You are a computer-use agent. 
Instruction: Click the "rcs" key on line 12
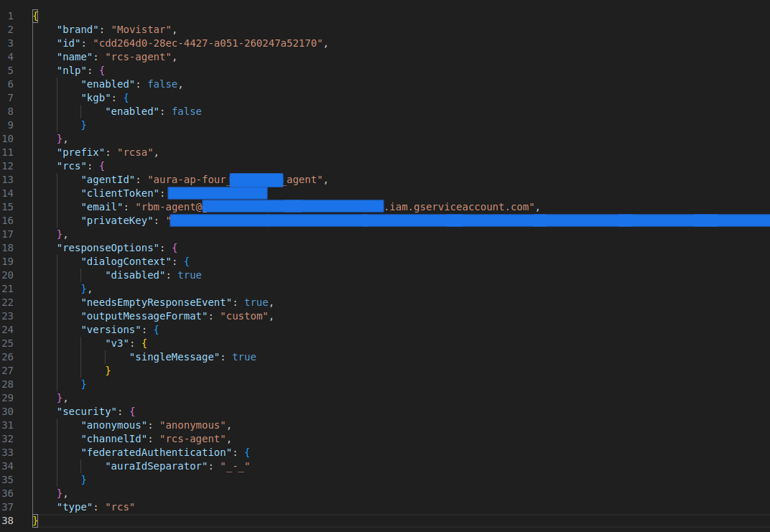tap(72, 167)
